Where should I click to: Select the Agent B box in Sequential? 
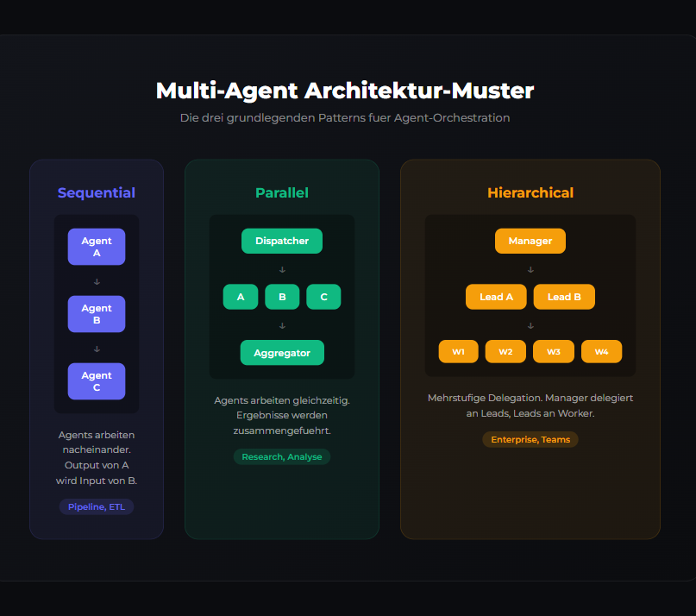(x=97, y=314)
